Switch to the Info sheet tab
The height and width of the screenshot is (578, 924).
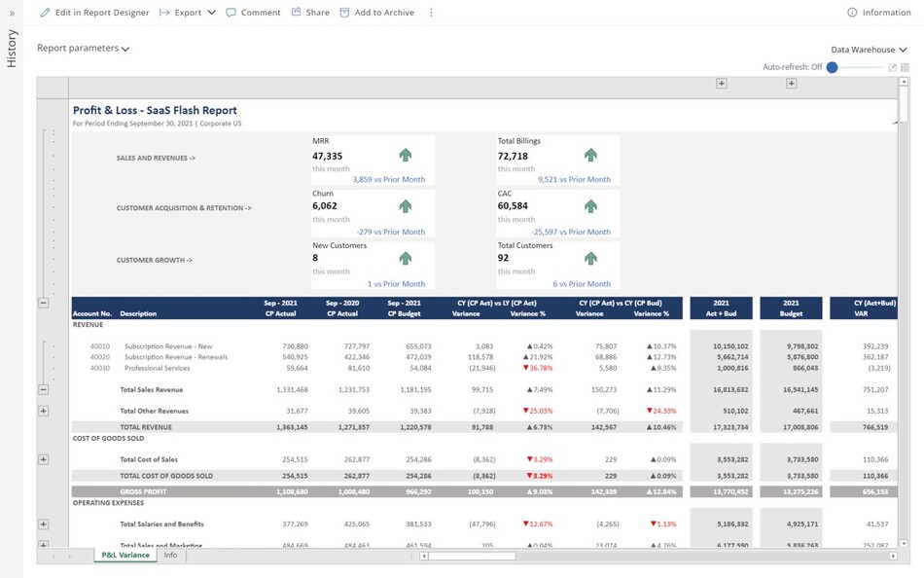pos(170,556)
